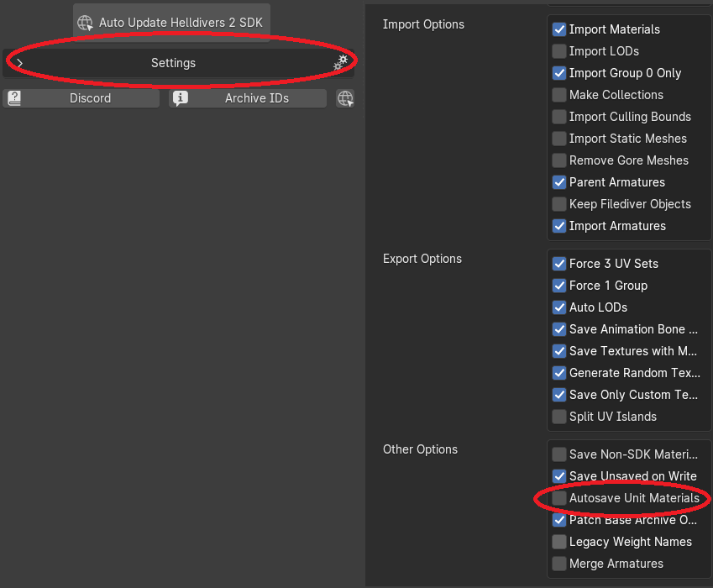Enable Legacy Weight Names
This screenshot has width=713, height=588.
pos(559,542)
